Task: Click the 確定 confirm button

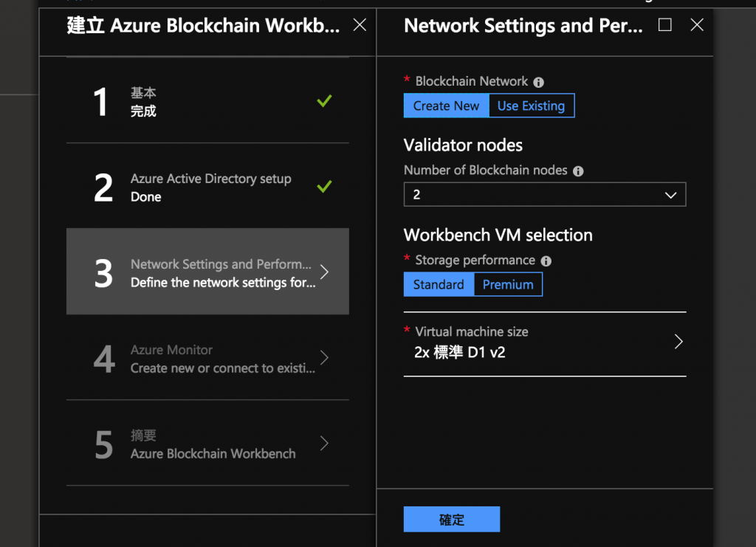Action: pos(451,519)
